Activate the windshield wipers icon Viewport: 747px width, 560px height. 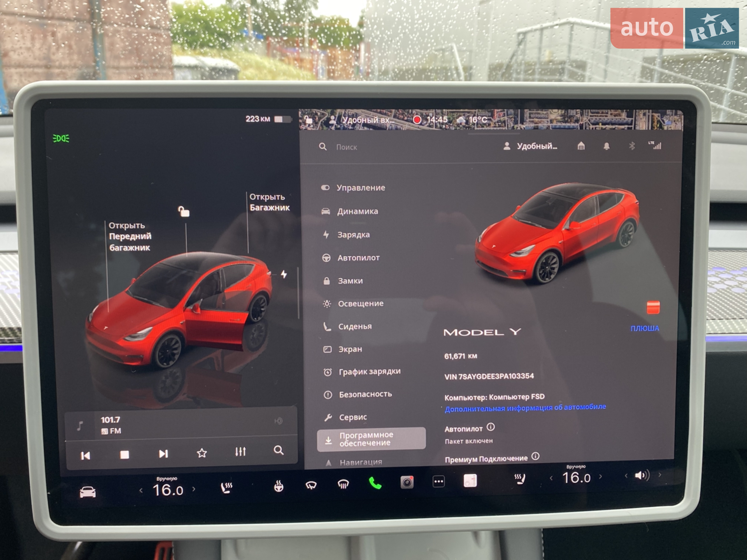point(311,485)
